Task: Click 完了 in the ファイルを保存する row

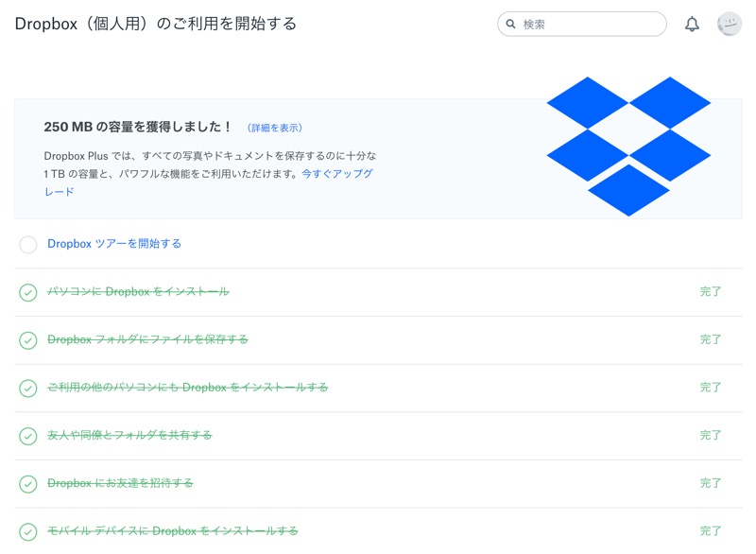Action: click(x=711, y=339)
